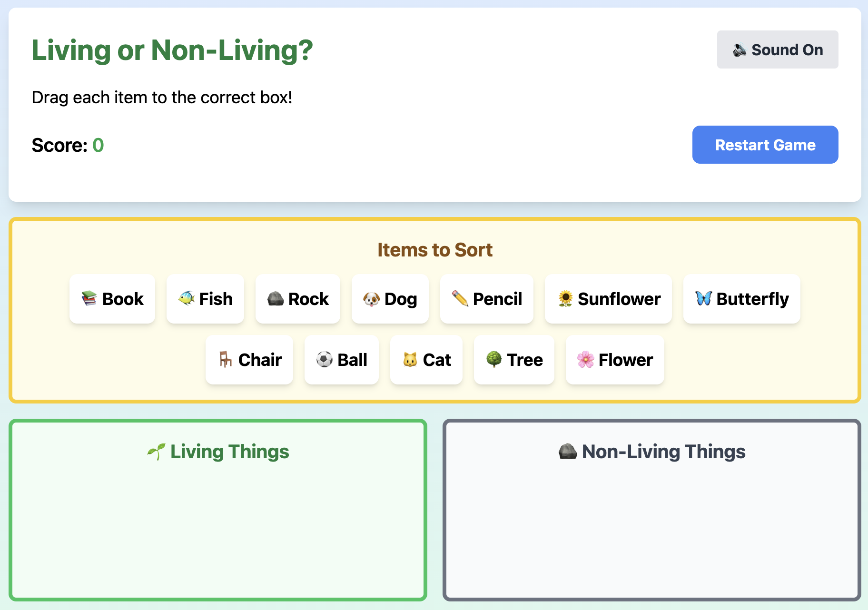
Task: Click the Living or Non-Living title
Action: tap(172, 50)
